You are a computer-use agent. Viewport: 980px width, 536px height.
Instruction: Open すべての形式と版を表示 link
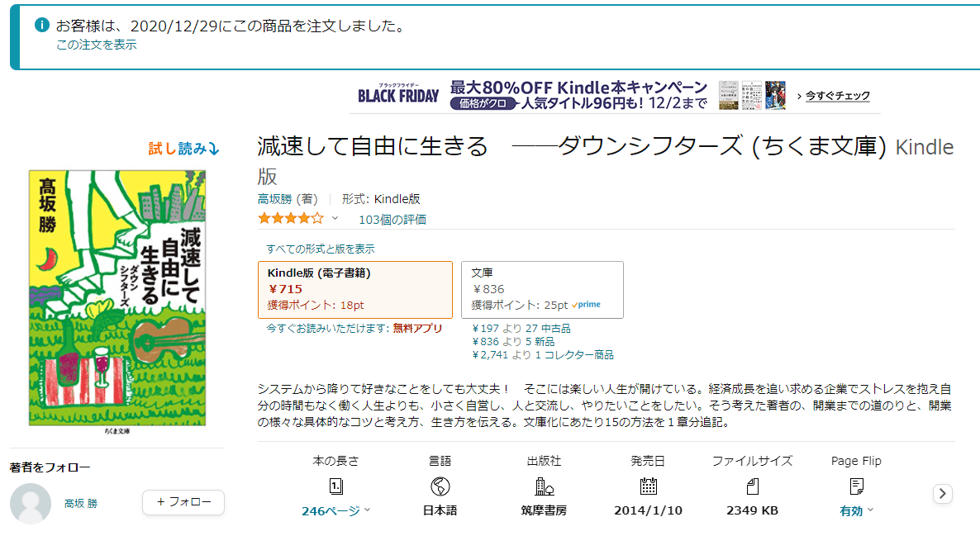click(321, 249)
